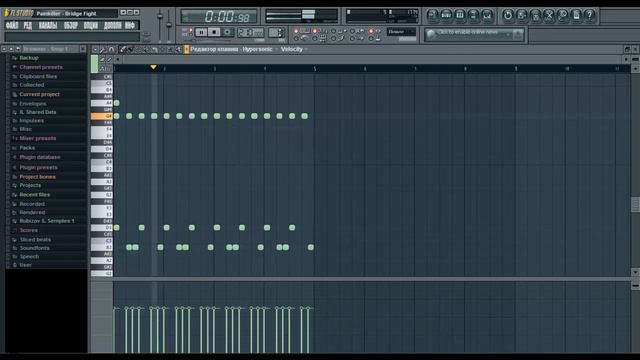Screen dimensions: 640x360
Task: Click the Save project round icon
Action: (x=522, y=16)
